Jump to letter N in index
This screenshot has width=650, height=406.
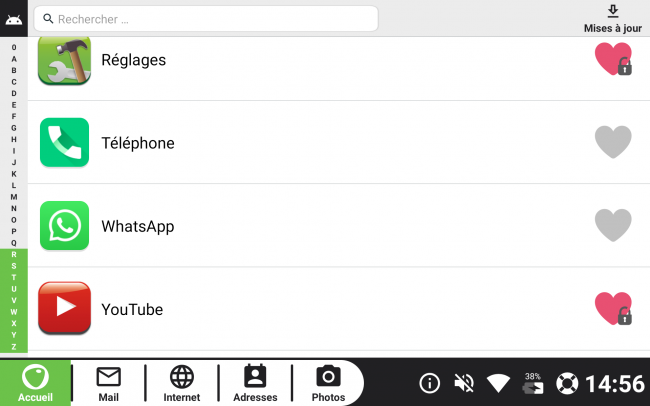[x=14, y=208]
